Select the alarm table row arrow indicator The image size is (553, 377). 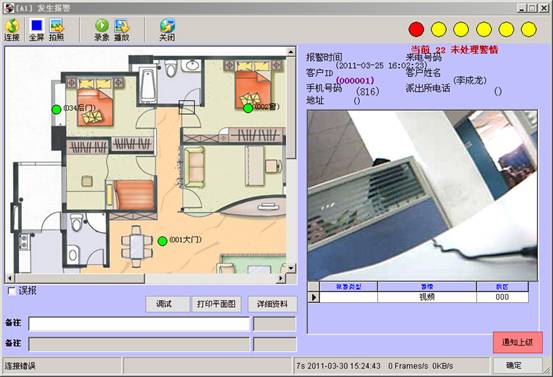click(314, 297)
